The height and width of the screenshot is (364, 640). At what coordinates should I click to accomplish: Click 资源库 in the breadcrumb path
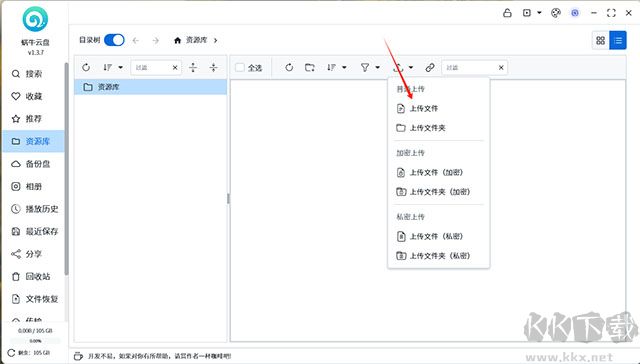(x=197, y=40)
